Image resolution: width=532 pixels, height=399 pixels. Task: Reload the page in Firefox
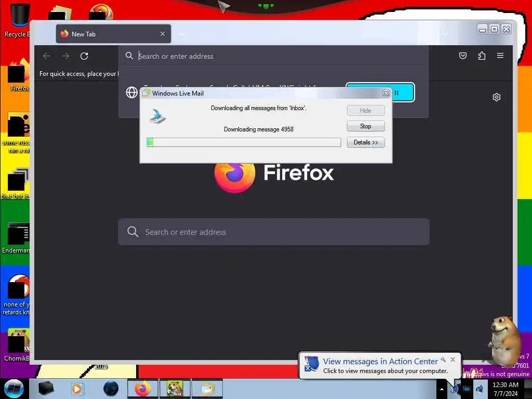point(84,56)
